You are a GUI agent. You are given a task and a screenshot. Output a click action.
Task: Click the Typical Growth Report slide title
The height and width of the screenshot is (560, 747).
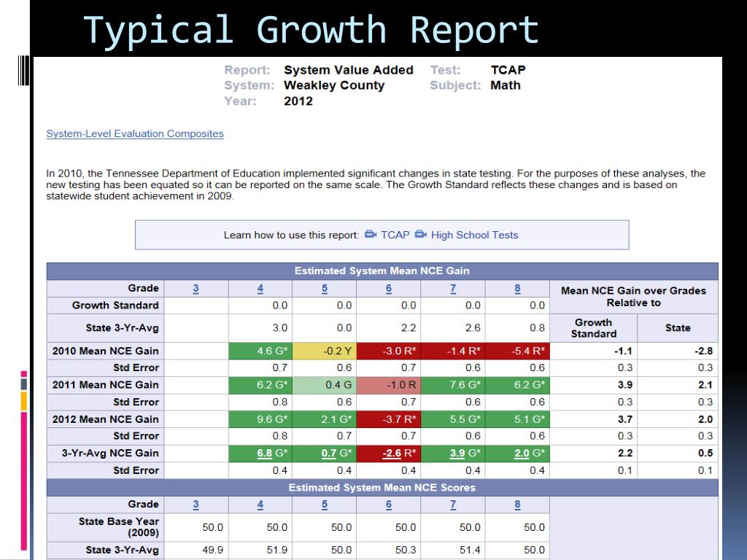pos(311,31)
